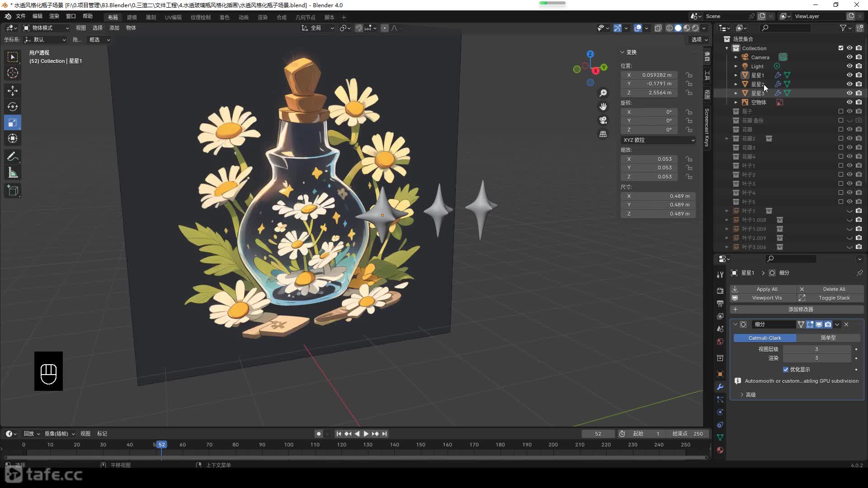868x488 pixels.
Task: Activate the Scale tool
Action: click(13, 122)
